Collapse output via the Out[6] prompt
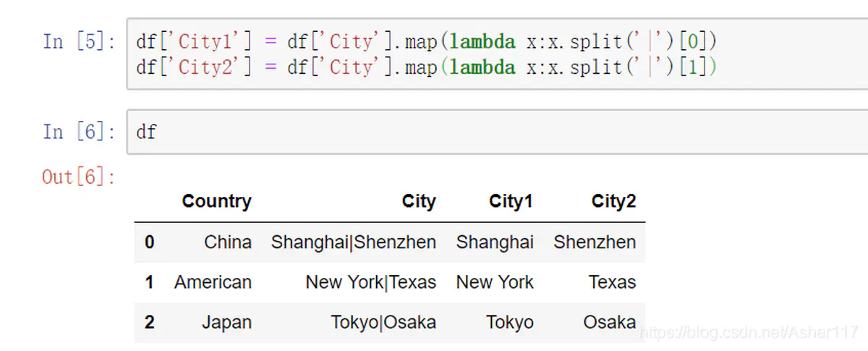The width and height of the screenshot is (868, 351). tap(79, 177)
